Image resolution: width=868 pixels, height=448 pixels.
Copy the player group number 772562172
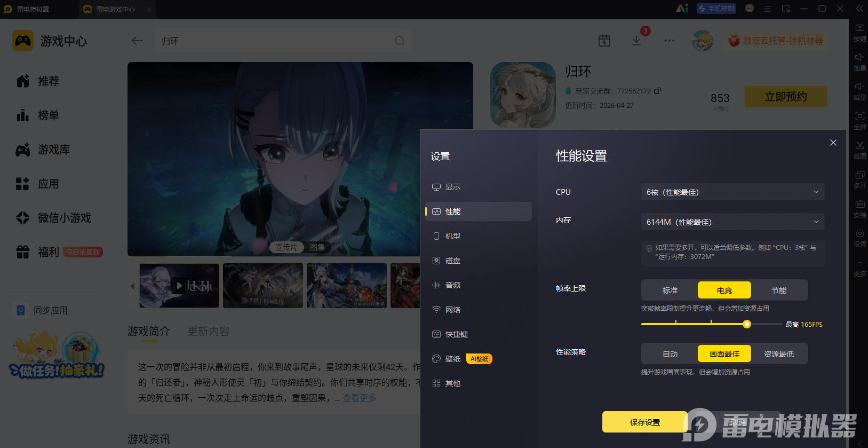tap(658, 91)
